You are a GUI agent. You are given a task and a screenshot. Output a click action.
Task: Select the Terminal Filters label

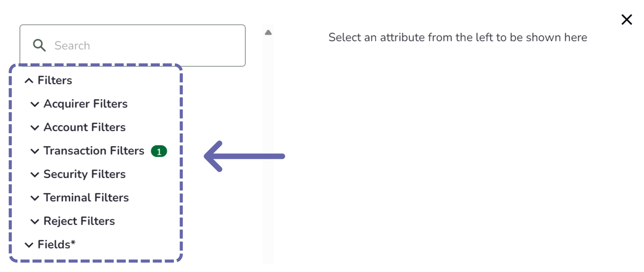(x=86, y=198)
